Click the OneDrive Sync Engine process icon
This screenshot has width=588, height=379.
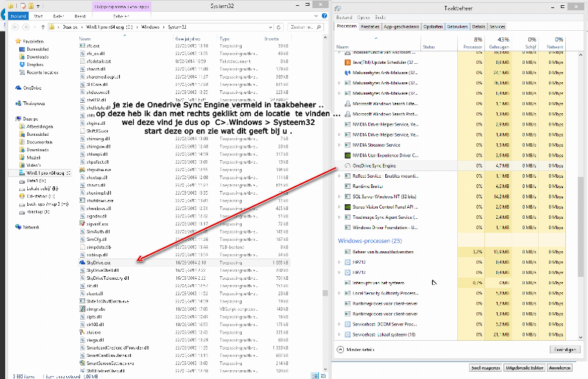tap(348, 165)
